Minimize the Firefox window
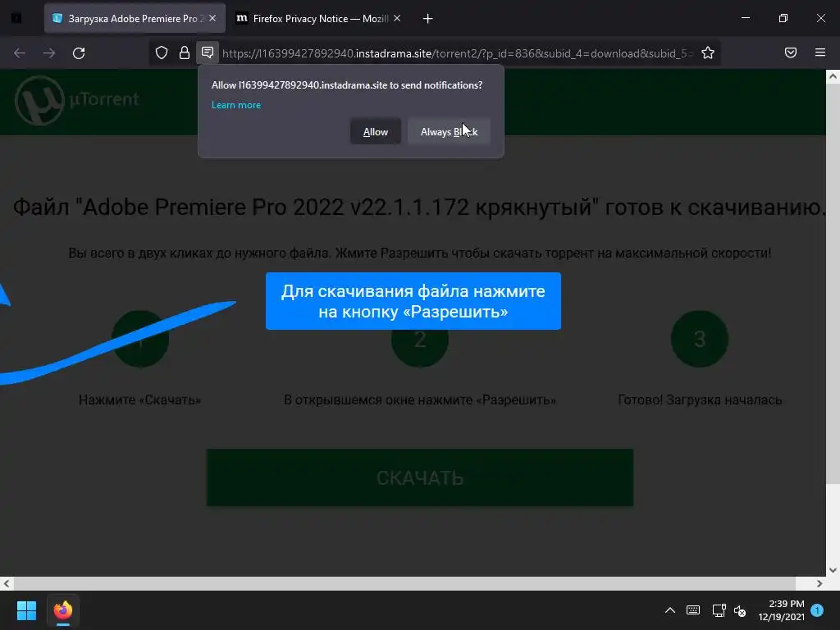Image resolution: width=840 pixels, height=630 pixels. click(x=745, y=18)
